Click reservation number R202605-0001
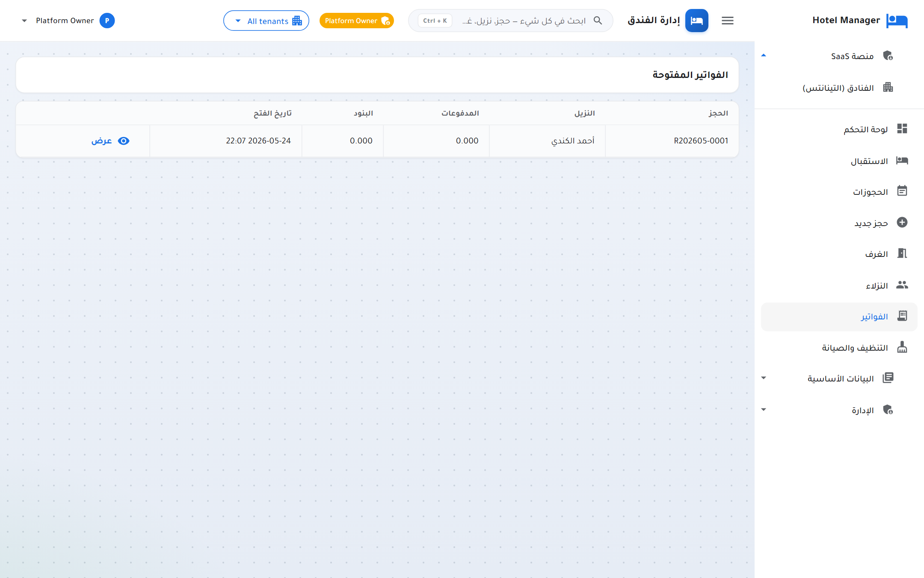 [701, 141]
